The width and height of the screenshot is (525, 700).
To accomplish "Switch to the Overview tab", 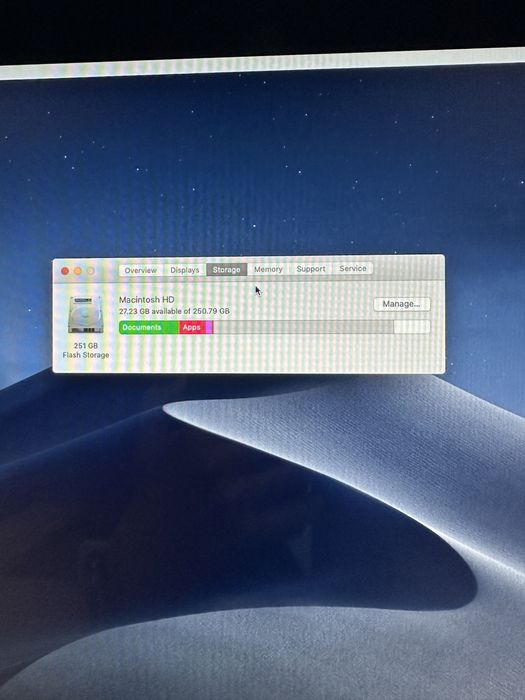I will pos(141,270).
